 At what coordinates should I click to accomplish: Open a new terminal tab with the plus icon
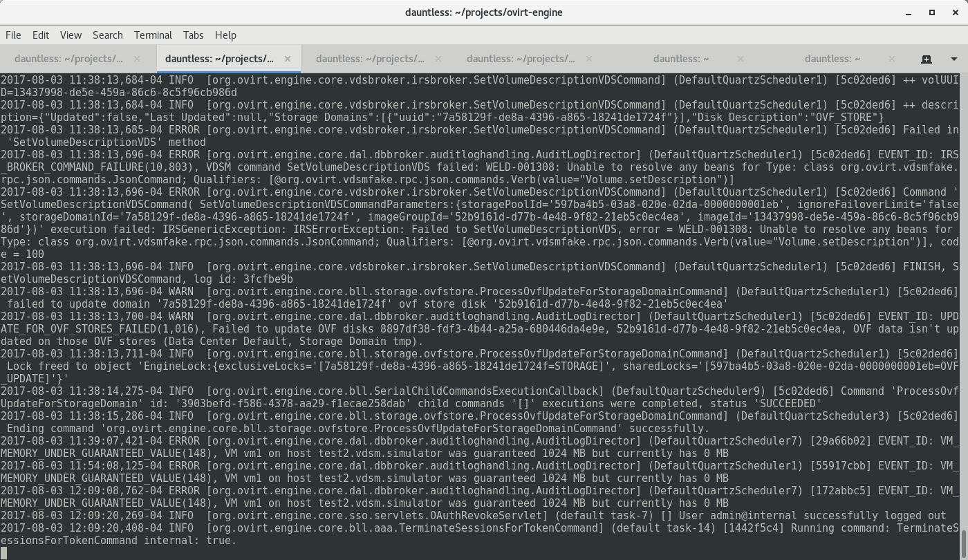(927, 59)
